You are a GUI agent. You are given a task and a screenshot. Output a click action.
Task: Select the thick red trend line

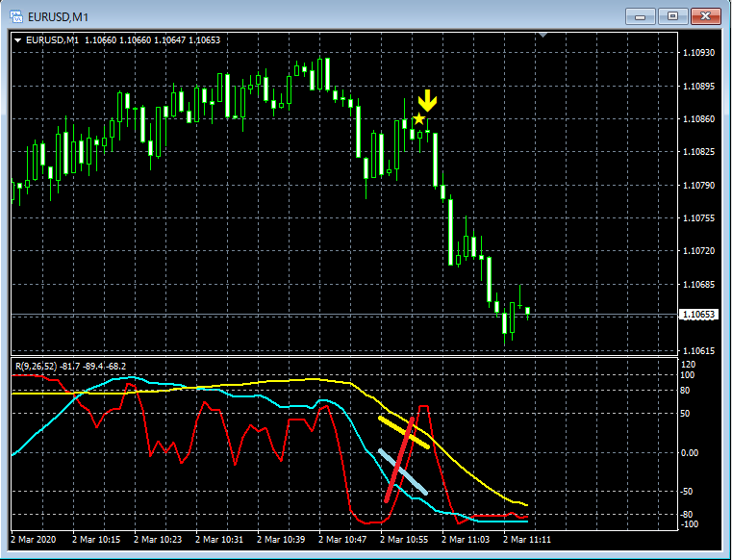click(399, 460)
